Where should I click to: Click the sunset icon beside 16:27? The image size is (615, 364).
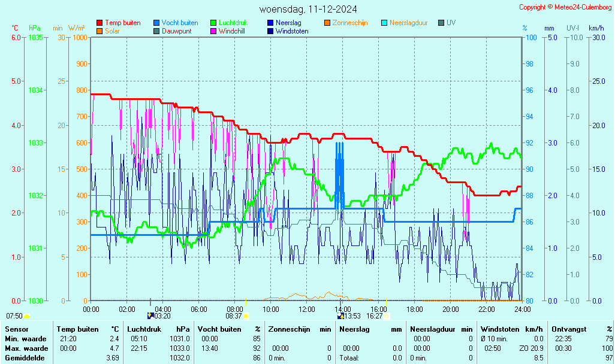[387, 316]
